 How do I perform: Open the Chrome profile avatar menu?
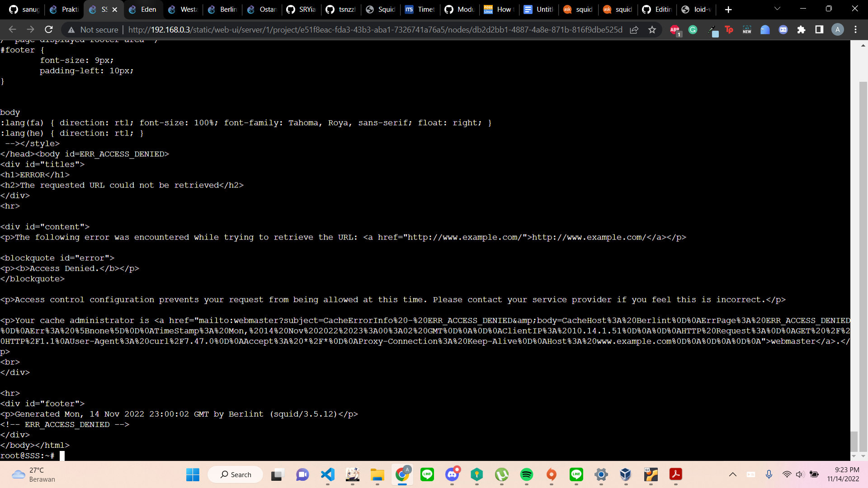pyautogui.click(x=838, y=29)
